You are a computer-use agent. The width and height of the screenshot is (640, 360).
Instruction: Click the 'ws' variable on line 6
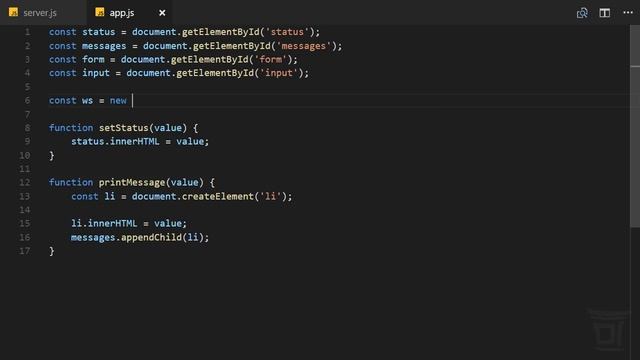(87, 100)
